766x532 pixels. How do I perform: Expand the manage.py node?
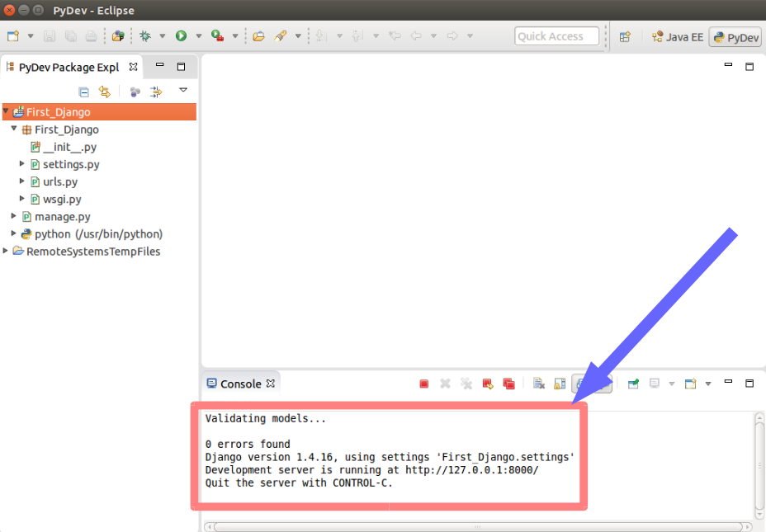[x=14, y=216]
